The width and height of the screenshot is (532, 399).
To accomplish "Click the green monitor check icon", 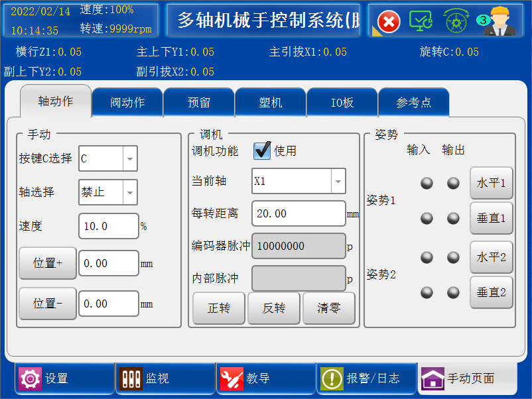I will click(421, 21).
